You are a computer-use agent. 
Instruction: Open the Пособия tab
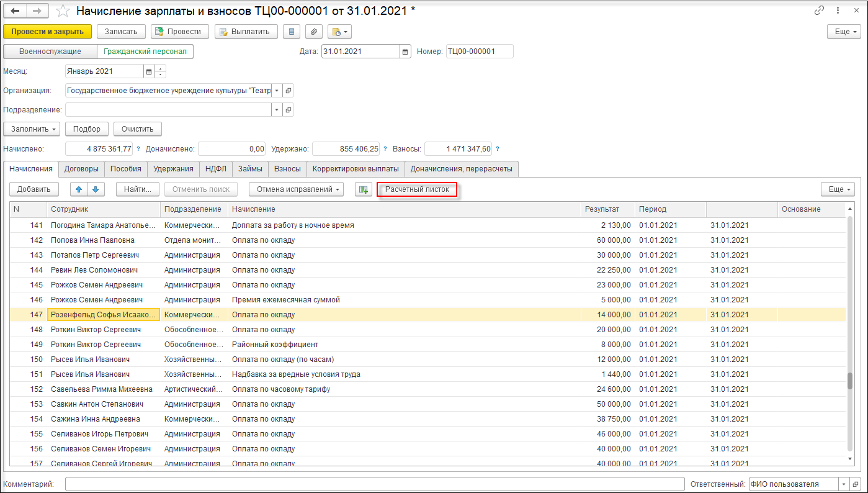(126, 169)
